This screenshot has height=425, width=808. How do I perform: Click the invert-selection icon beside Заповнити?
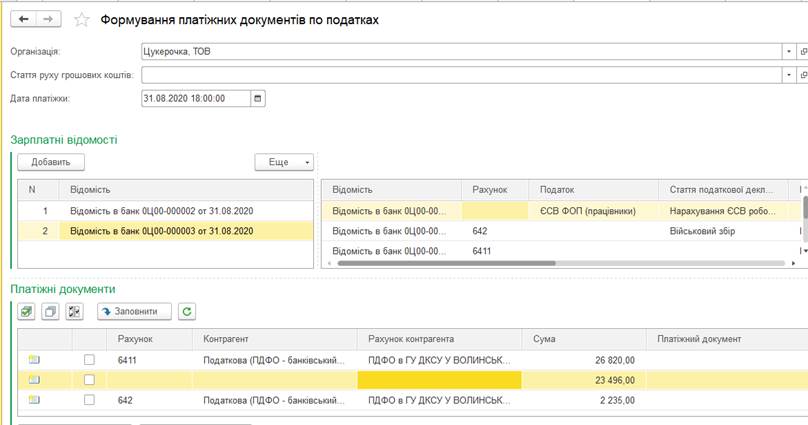[x=74, y=311]
